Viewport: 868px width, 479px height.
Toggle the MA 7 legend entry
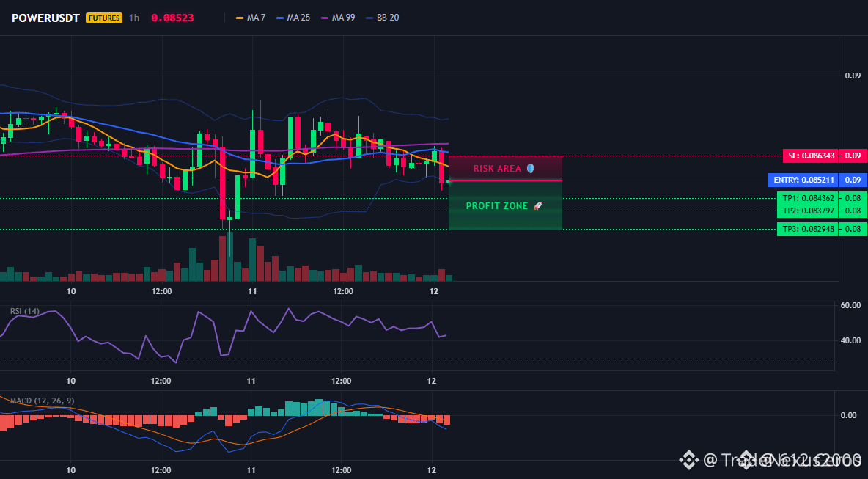(x=251, y=18)
